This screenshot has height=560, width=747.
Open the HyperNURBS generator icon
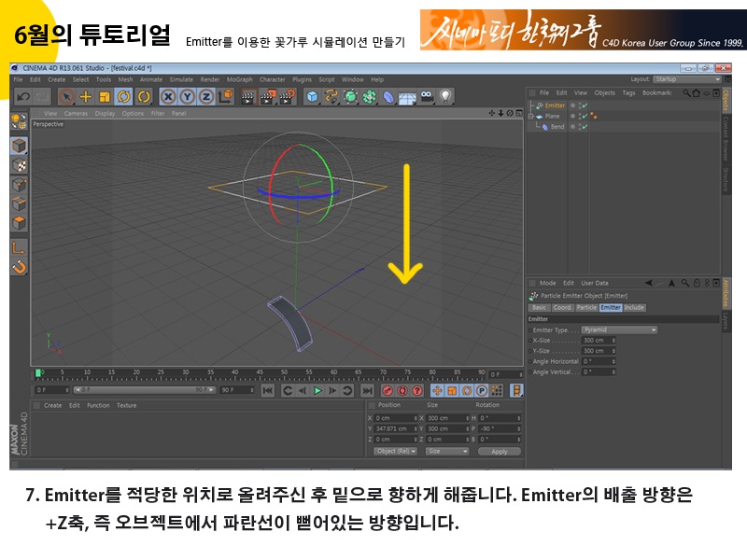coord(351,97)
